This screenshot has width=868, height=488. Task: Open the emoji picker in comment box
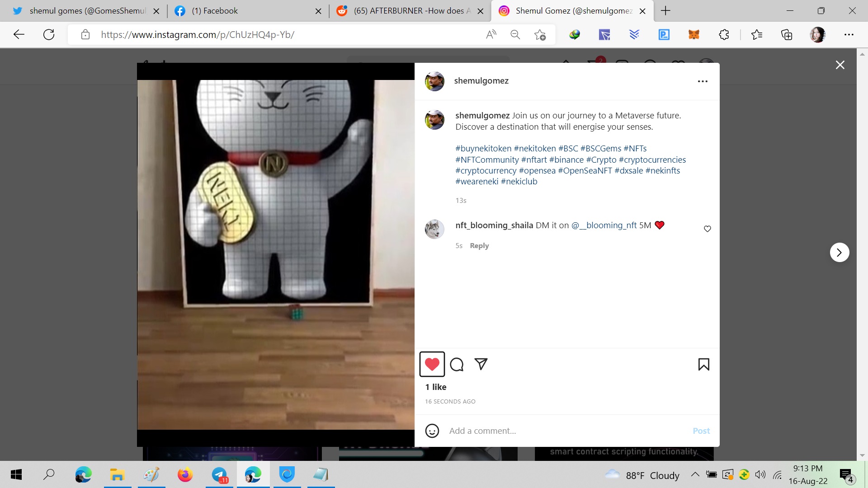coord(432,431)
